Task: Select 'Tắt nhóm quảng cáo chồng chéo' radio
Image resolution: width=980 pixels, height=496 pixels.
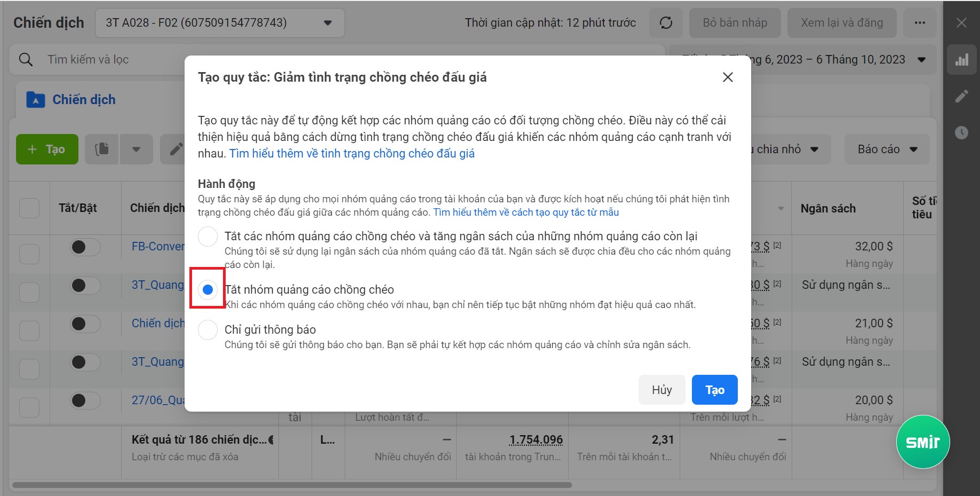Action: point(208,290)
